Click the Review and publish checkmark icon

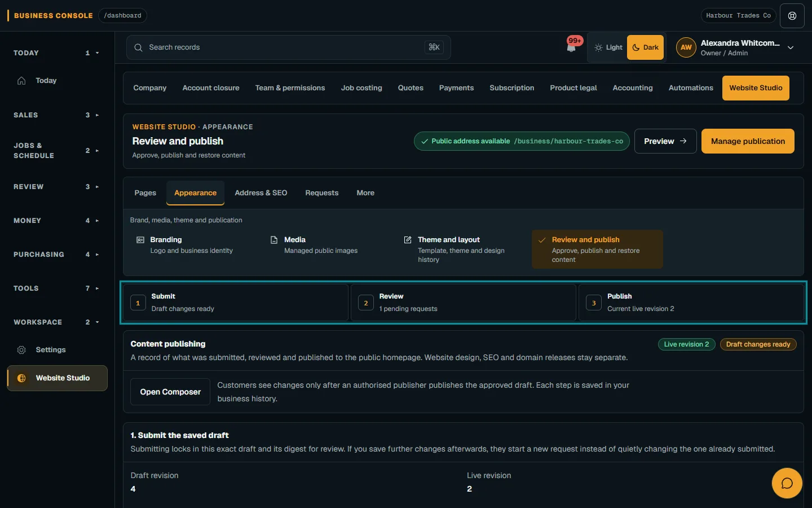pos(542,240)
